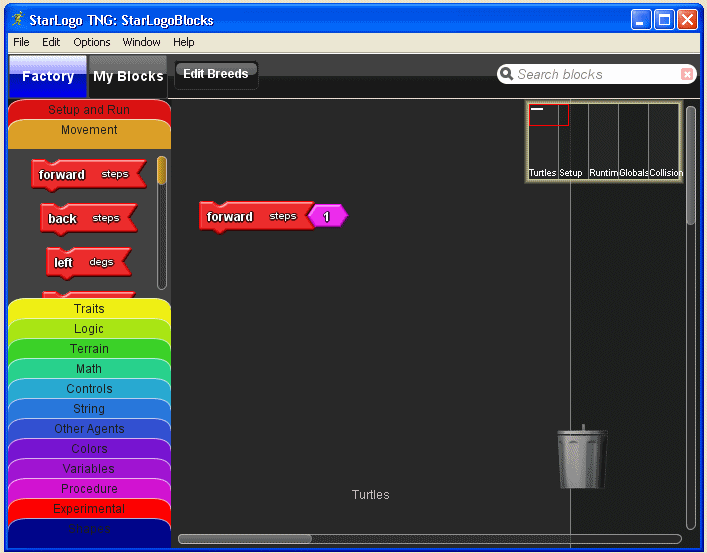Viewport: 707px width, 553px height.
Task: Jump to Turtles page in minimap
Action: pos(543,142)
